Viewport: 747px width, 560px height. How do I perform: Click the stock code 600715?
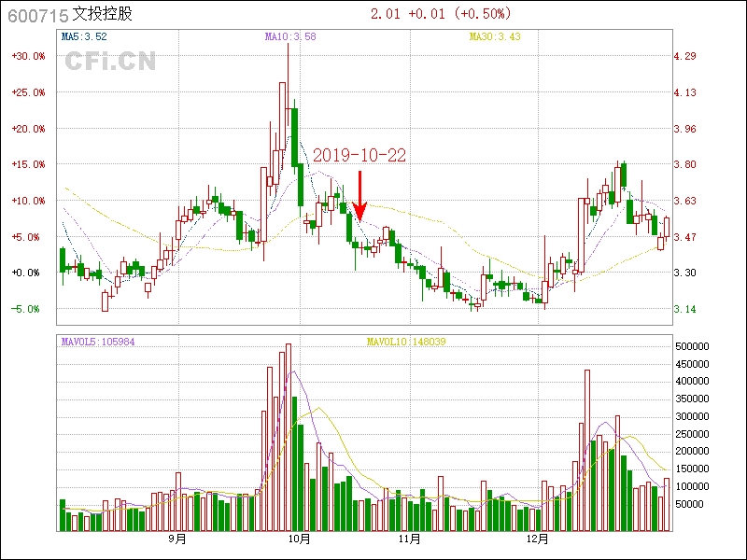click(37, 15)
